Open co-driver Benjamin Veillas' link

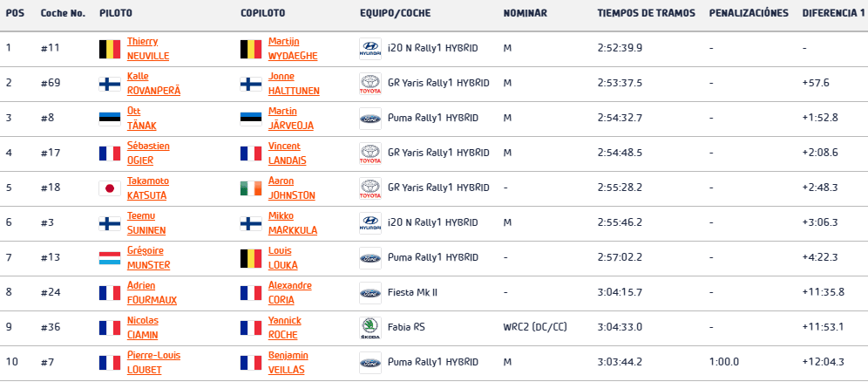[288, 363]
